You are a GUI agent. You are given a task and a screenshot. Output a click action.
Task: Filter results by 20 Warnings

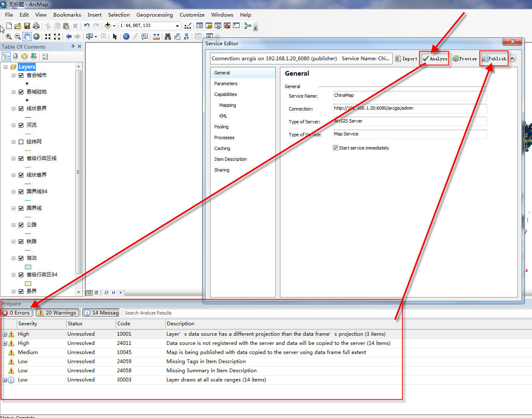click(57, 313)
